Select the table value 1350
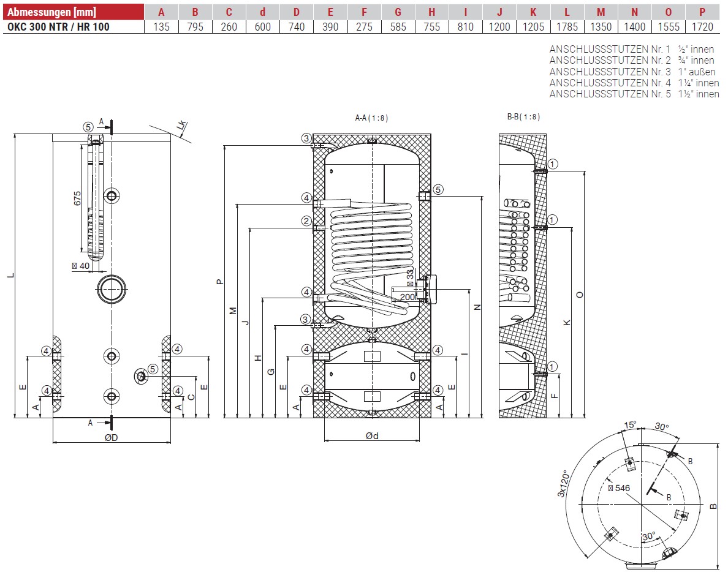 click(601, 27)
